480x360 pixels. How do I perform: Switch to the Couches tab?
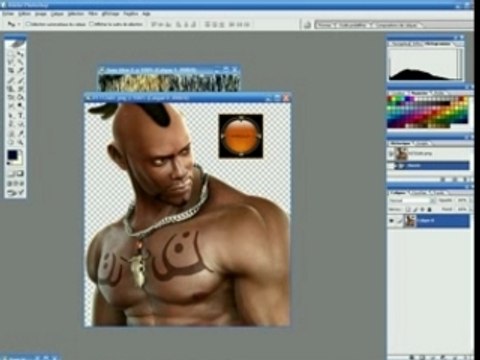click(x=419, y=193)
